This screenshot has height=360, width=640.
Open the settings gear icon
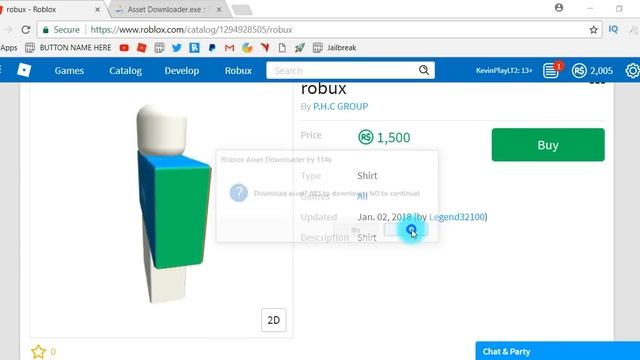tap(633, 71)
